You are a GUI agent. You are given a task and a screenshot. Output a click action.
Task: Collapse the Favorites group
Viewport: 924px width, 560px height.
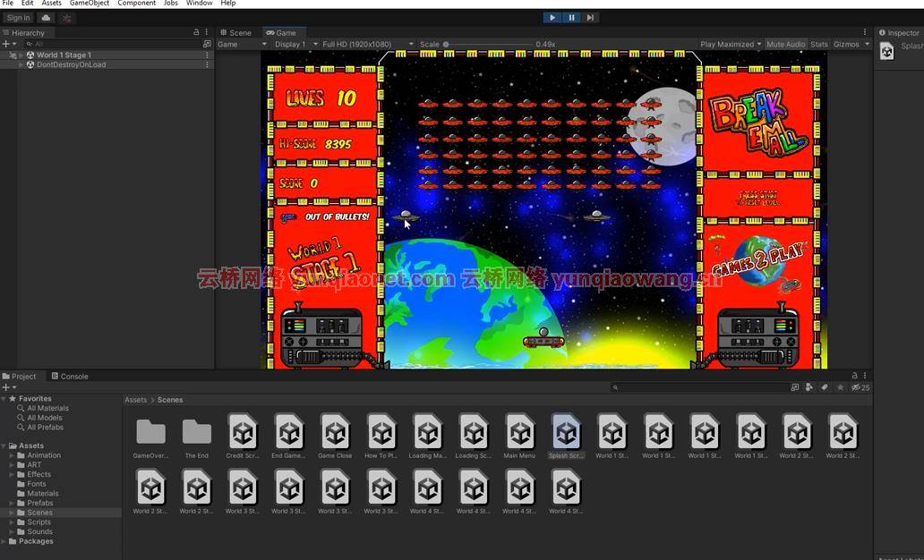[x=4, y=399]
